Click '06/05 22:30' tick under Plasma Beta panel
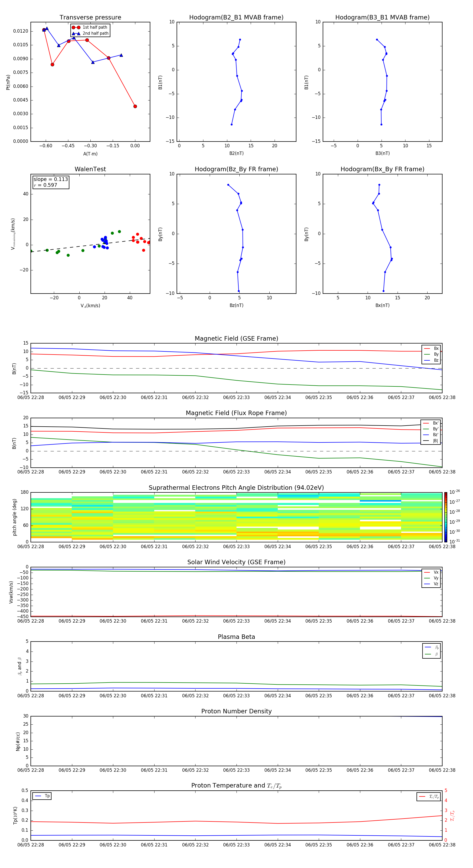The height and width of the screenshot is (868, 473). tap(113, 696)
